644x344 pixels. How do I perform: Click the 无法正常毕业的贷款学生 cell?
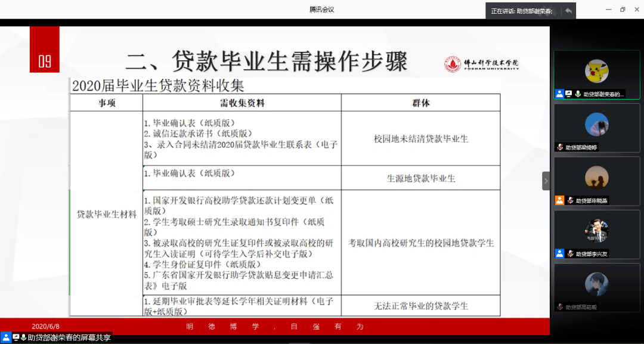tap(420, 306)
